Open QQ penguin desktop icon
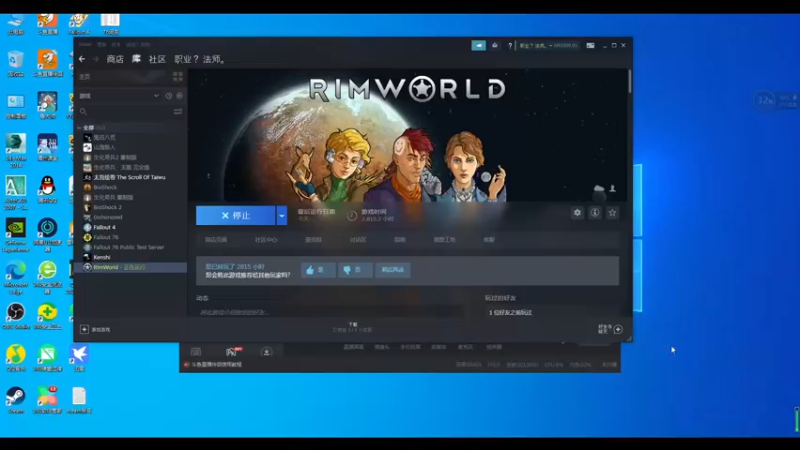800x450 pixels. pos(47,190)
